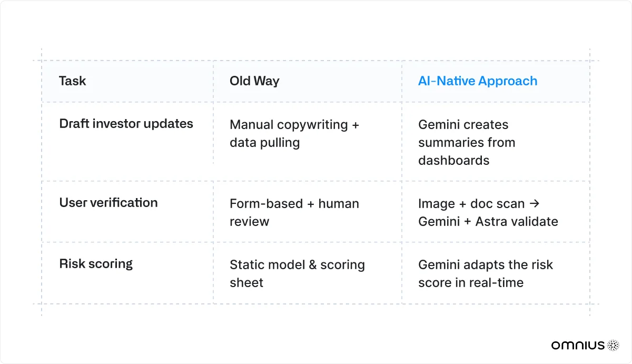
Task: Click Gemini creates summaries from dashboards cell
Action: coord(467,142)
